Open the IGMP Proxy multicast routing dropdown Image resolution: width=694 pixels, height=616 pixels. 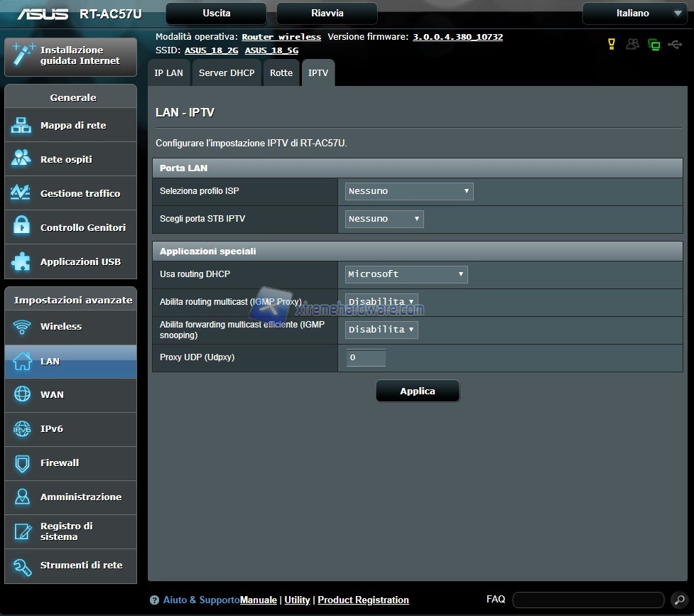coord(381,302)
